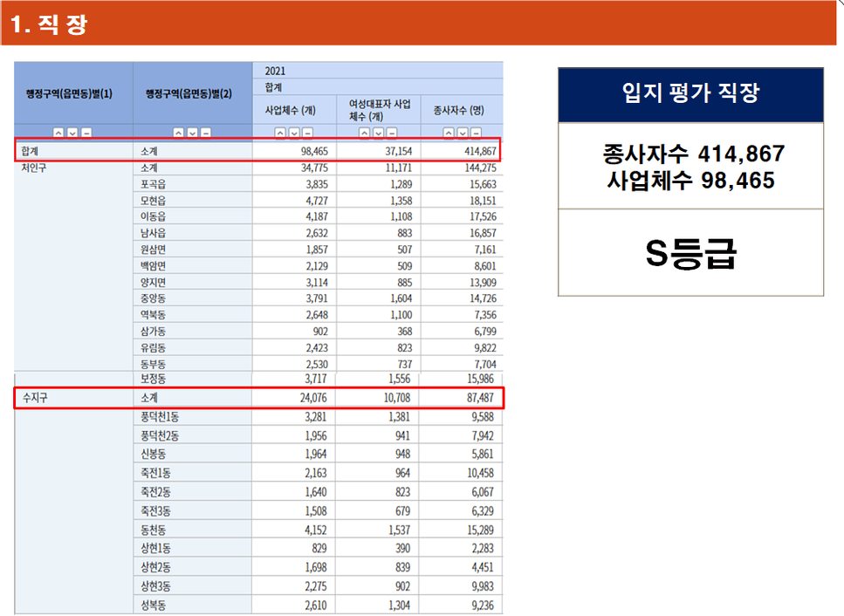Click the 행정구역(읍면동)별(1) column header
The image size is (844, 616).
(70, 93)
